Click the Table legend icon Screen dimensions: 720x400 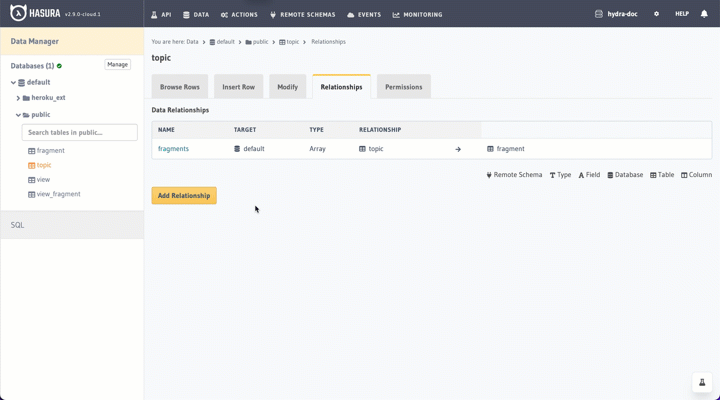click(653, 175)
